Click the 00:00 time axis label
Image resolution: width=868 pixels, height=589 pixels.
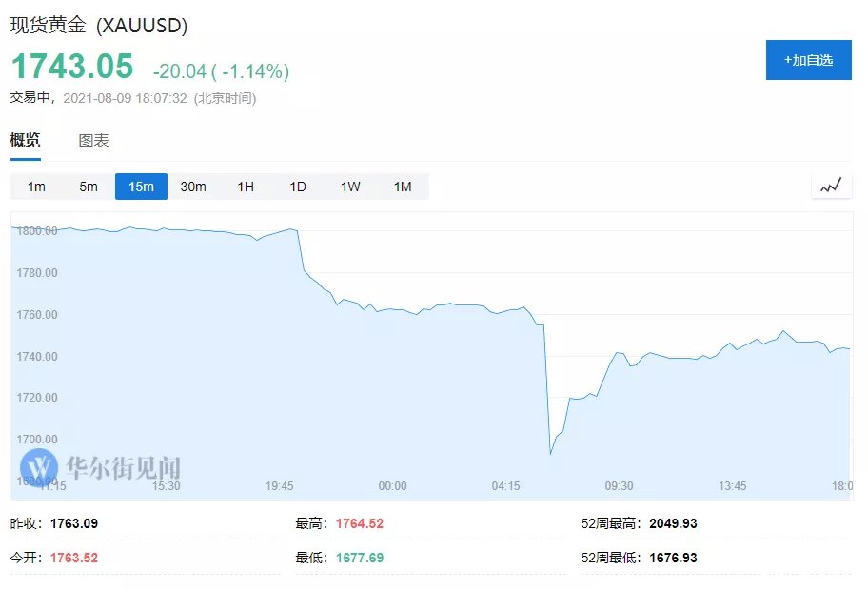pyautogui.click(x=392, y=486)
